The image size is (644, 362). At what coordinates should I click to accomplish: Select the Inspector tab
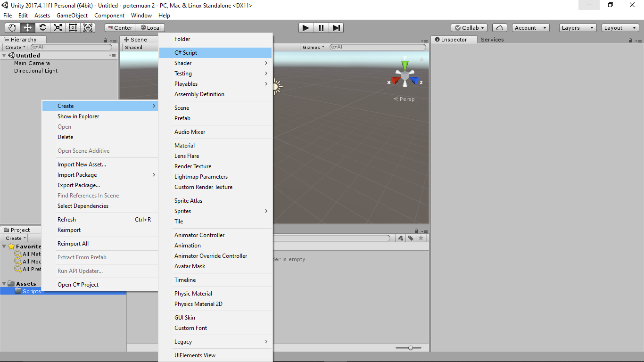click(454, 40)
